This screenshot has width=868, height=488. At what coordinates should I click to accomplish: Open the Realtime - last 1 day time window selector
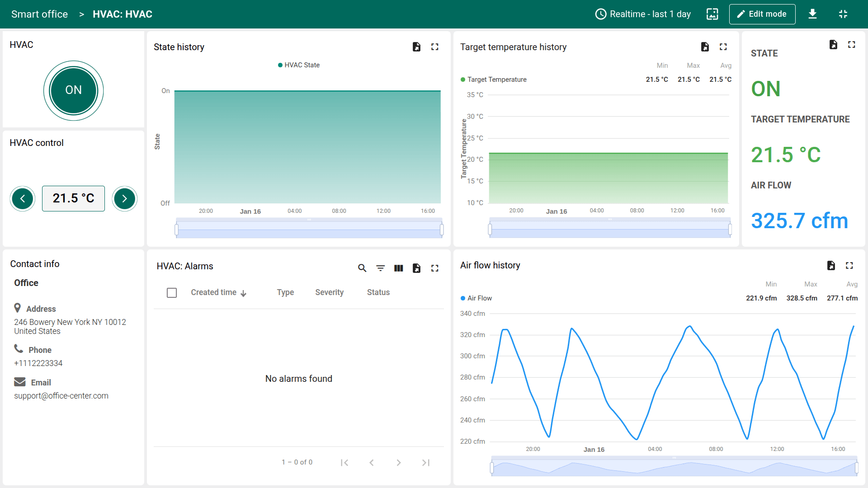click(643, 14)
